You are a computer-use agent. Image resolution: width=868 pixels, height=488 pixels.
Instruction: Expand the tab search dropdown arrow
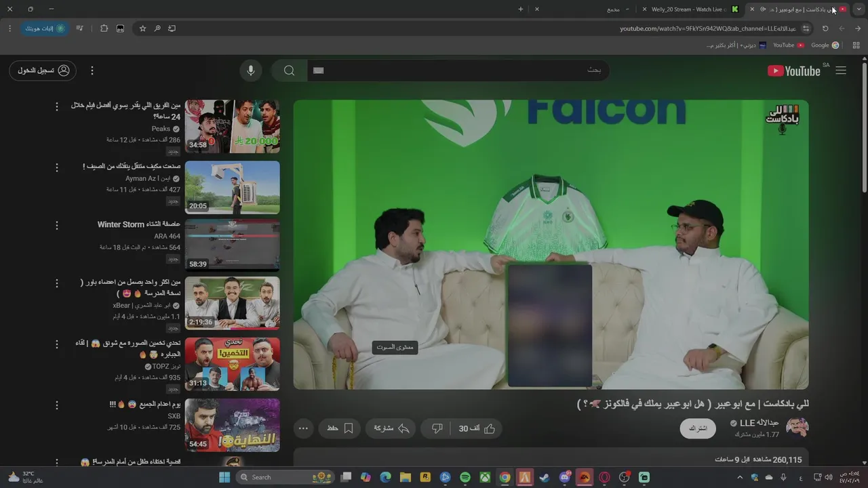click(x=859, y=9)
